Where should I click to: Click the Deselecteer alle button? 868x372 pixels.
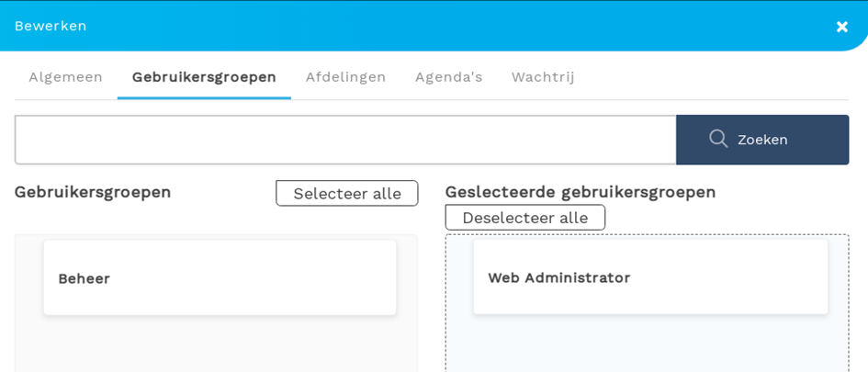click(x=524, y=218)
